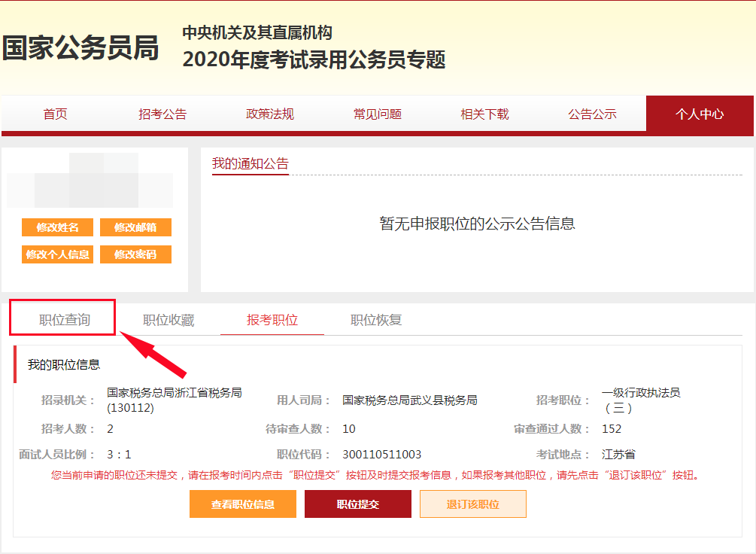Click the 修改邮箱 button
The height and width of the screenshot is (554, 756).
pos(135,227)
